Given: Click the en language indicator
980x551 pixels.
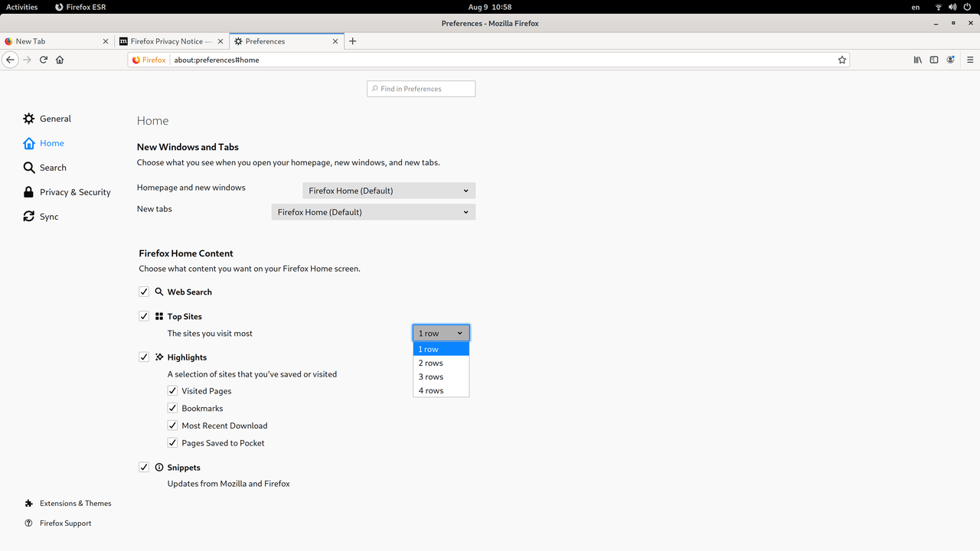Looking at the screenshot, I should (x=916, y=7).
